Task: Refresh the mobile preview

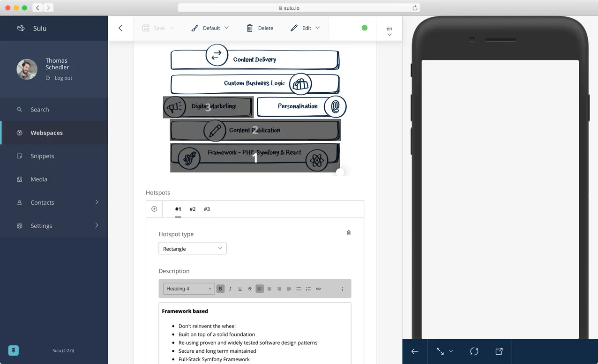Action: (474, 351)
